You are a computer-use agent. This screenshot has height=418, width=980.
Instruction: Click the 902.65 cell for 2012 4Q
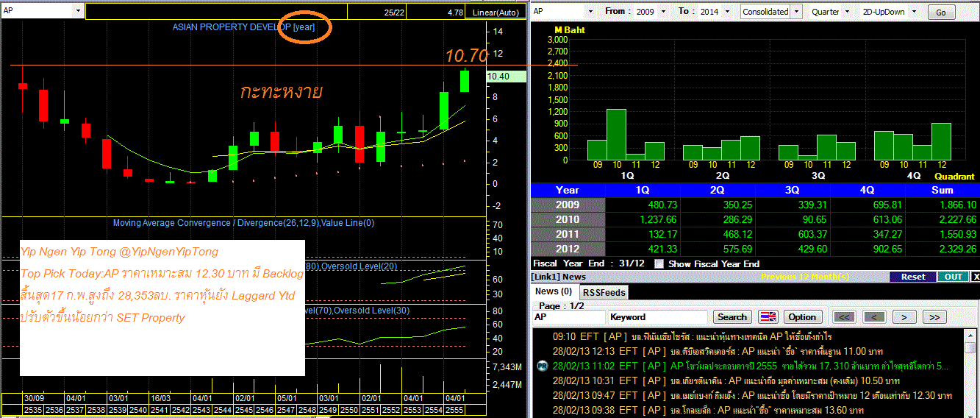click(x=868, y=249)
